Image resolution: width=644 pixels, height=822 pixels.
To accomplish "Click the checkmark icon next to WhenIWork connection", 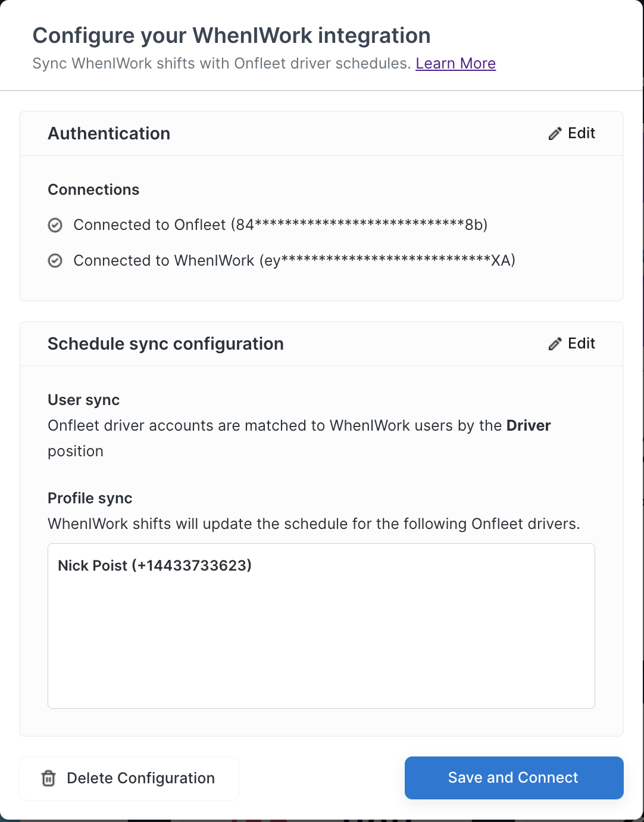I will [x=55, y=261].
